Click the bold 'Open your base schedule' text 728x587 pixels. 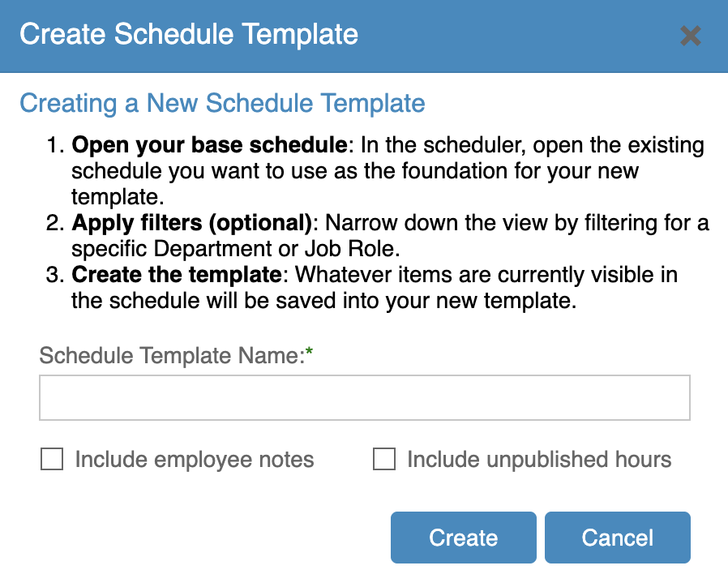209,146
